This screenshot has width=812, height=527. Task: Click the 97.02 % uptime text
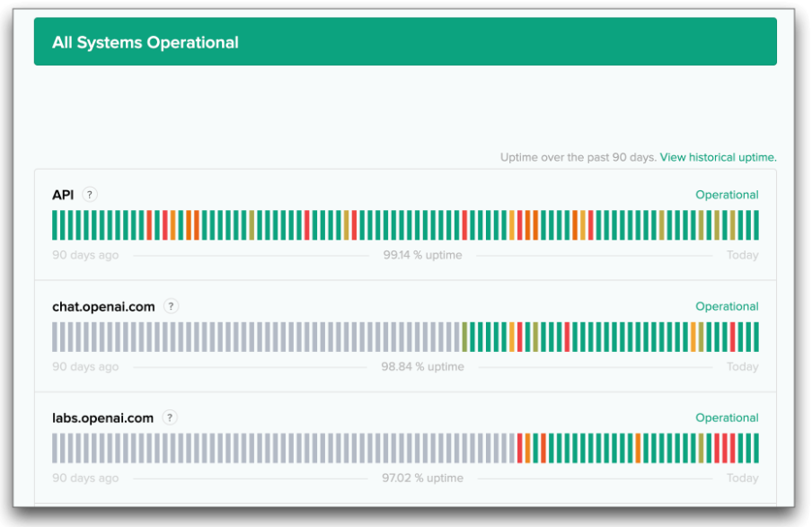422,478
